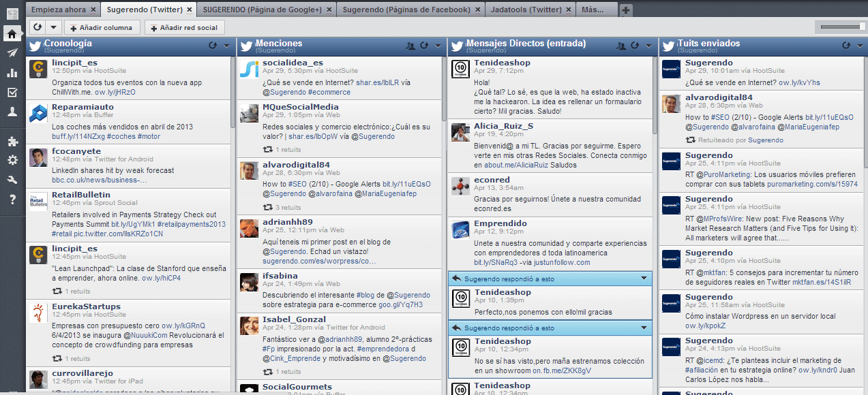Click the Añadir columna button
Viewport: 868px width, 395px height.
103,27
